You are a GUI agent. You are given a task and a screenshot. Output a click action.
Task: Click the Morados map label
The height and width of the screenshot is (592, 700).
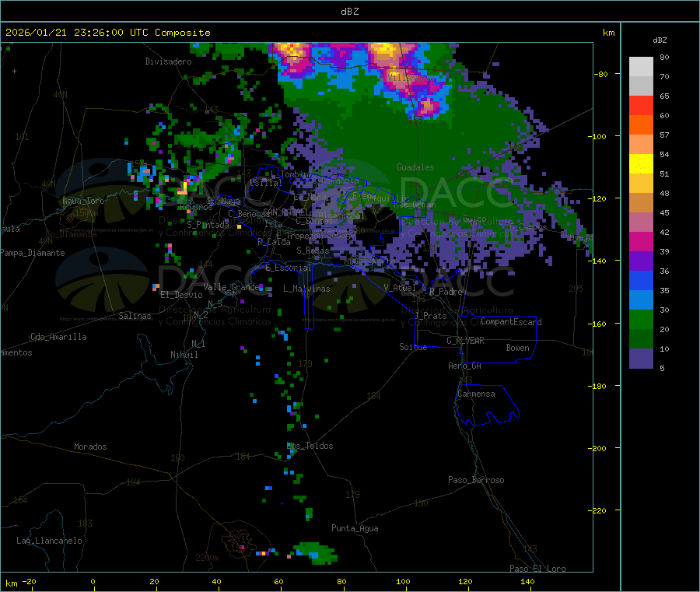[90, 447]
